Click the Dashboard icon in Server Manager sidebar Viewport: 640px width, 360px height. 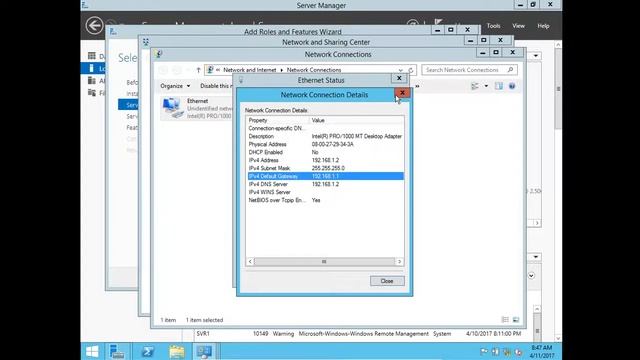pos(92,56)
